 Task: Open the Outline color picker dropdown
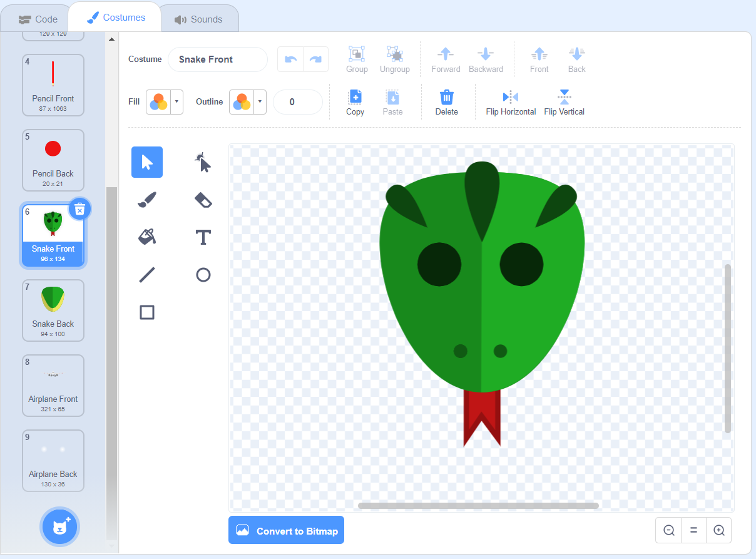tap(260, 101)
